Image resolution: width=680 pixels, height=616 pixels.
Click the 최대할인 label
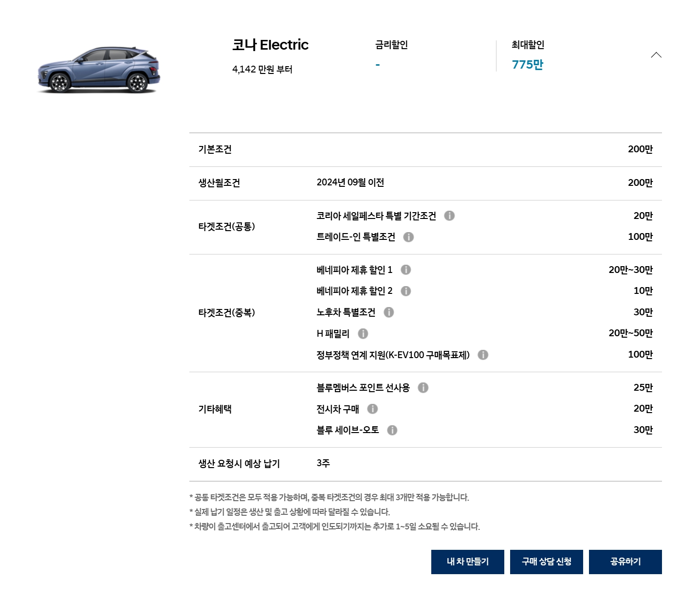tap(528, 45)
